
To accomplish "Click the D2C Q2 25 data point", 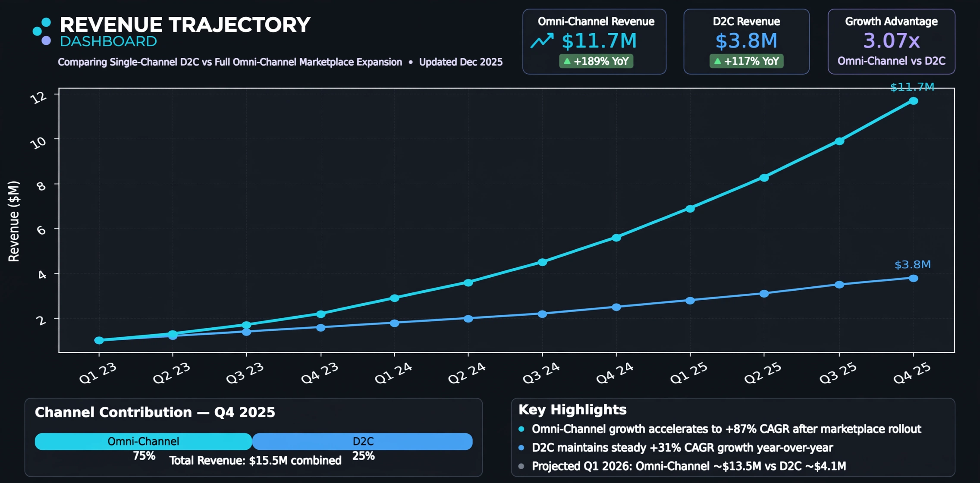I will pyautogui.click(x=764, y=294).
